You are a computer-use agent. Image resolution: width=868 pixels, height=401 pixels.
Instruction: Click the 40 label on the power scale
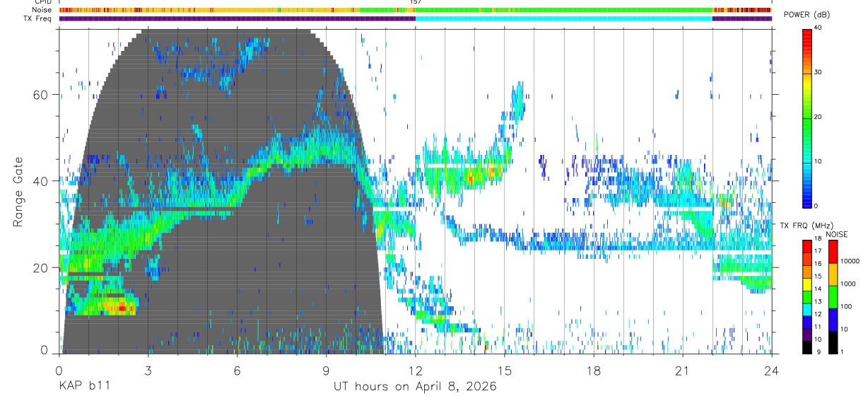click(819, 28)
